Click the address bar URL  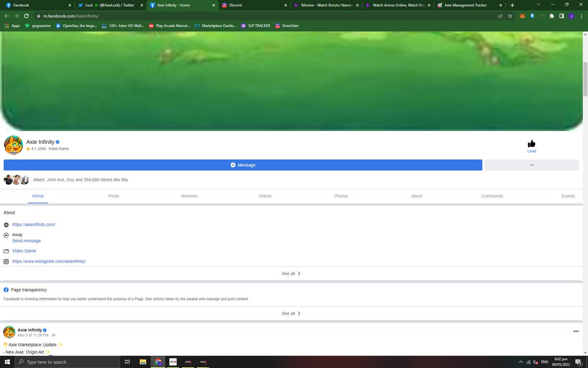click(71, 16)
